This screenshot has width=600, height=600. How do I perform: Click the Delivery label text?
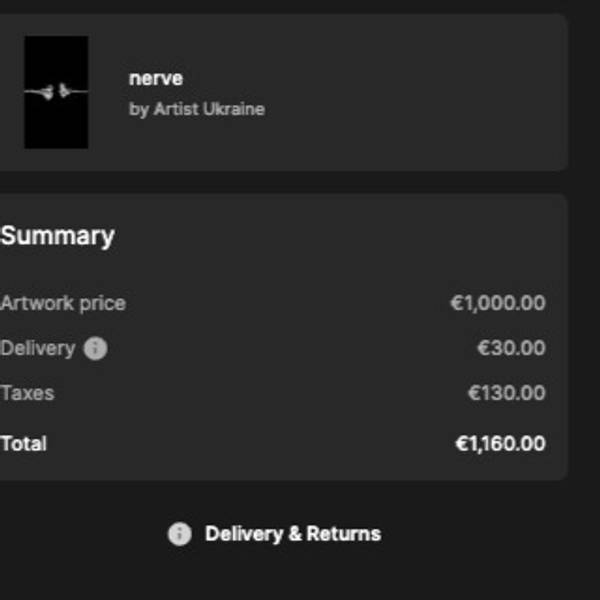[38, 348]
